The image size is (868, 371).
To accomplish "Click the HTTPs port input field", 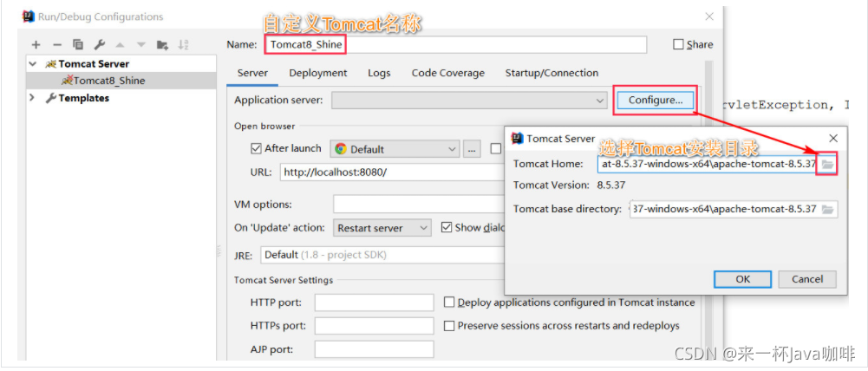I will 375,326.
